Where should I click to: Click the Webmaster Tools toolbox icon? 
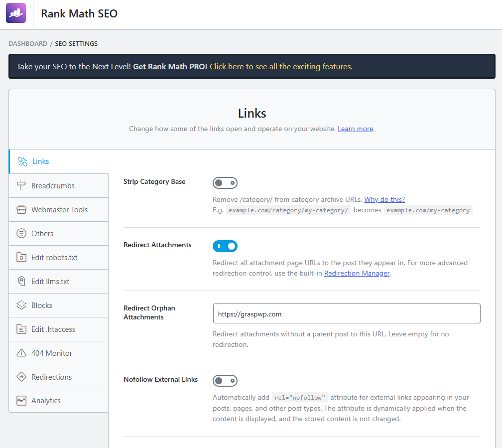point(21,210)
